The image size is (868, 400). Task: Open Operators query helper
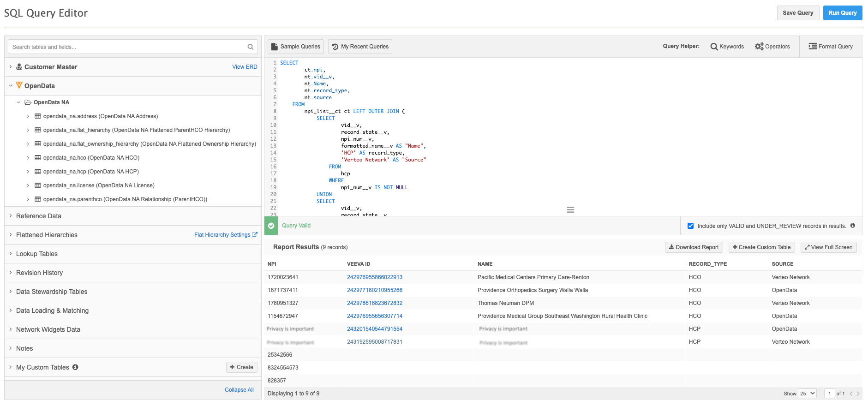[772, 47]
